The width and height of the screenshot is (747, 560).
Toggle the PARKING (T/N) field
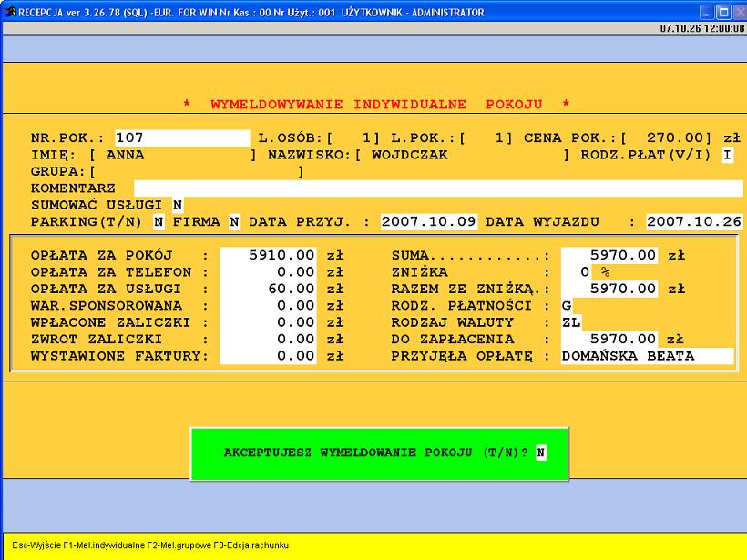[159, 221]
